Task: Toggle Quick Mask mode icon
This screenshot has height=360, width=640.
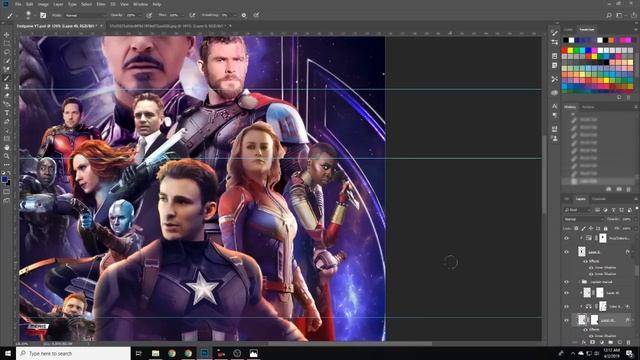Action: (x=7, y=192)
